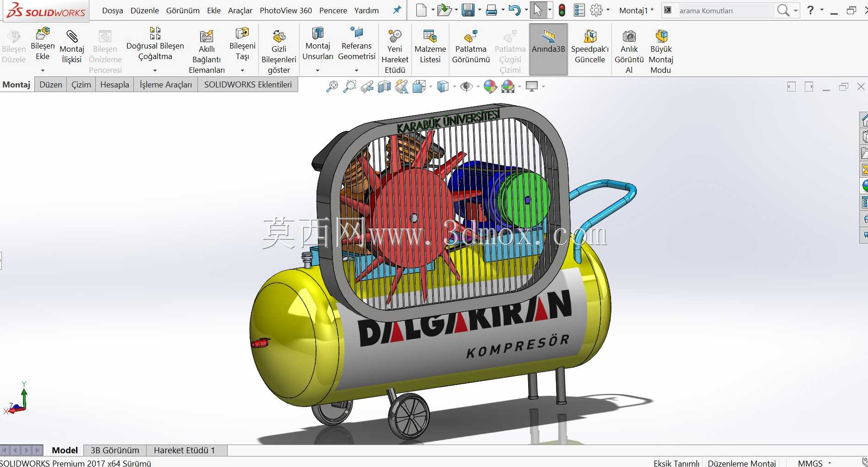Click the Dynamic Annotation Views icon
Screen dimensions: 868x467
pos(402,87)
